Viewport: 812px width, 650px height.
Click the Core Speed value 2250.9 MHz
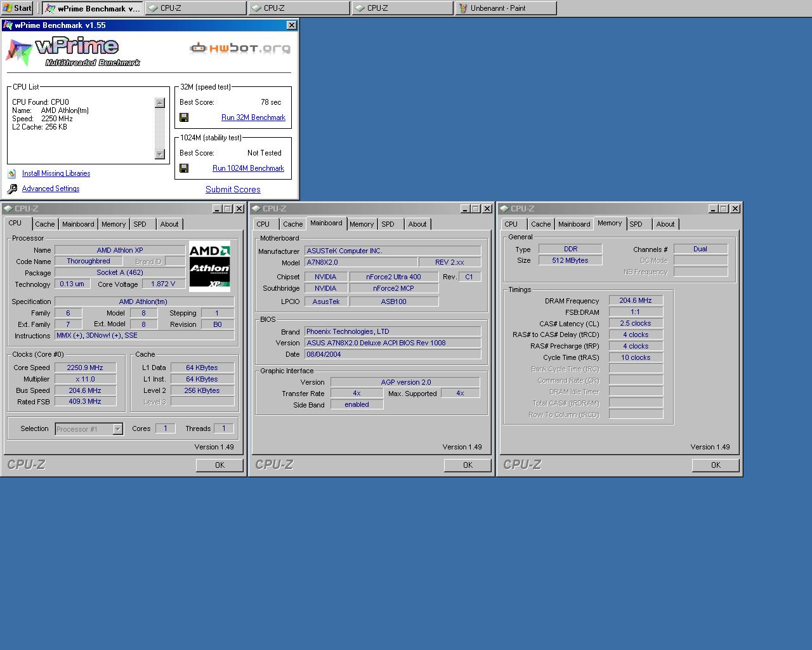coord(85,368)
